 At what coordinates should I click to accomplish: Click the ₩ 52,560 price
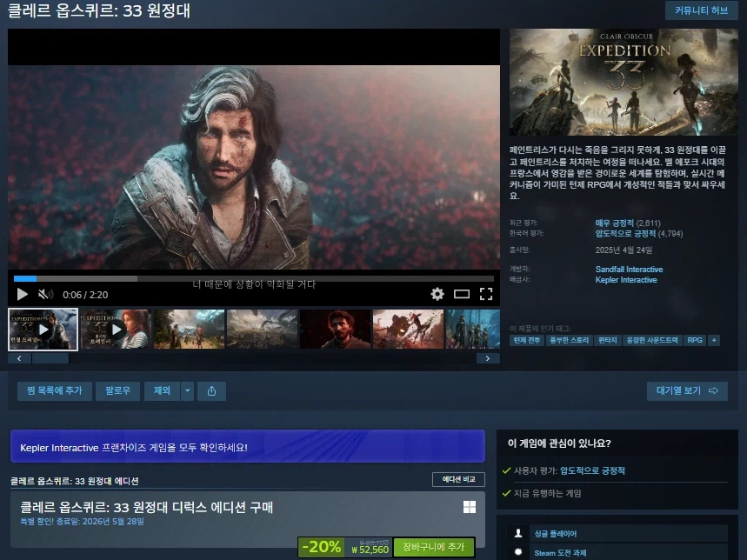pos(370,550)
